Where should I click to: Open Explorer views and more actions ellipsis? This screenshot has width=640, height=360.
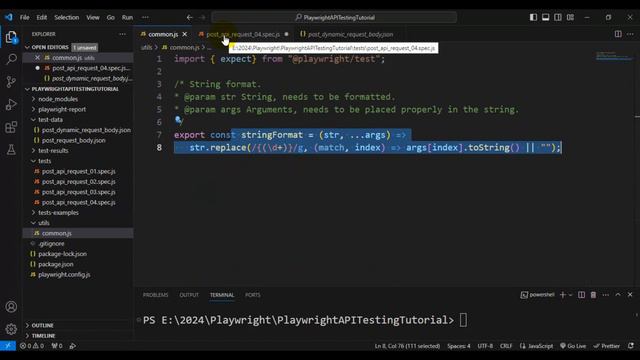point(122,34)
